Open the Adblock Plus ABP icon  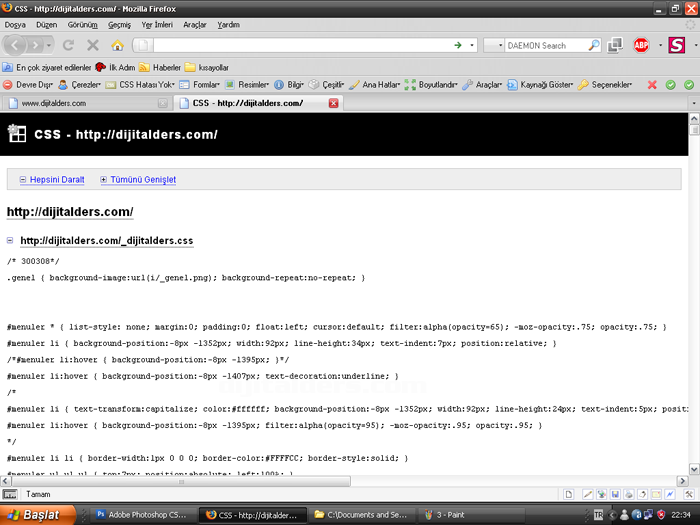(641, 45)
